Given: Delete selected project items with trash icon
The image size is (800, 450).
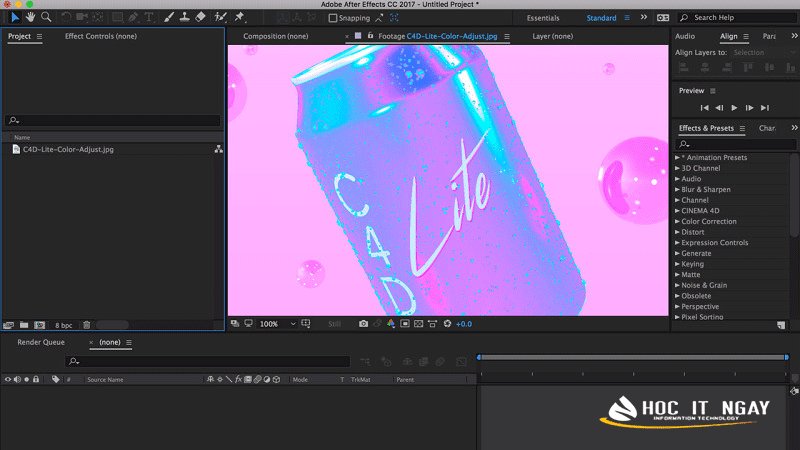Looking at the screenshot, I should [87, 325].
